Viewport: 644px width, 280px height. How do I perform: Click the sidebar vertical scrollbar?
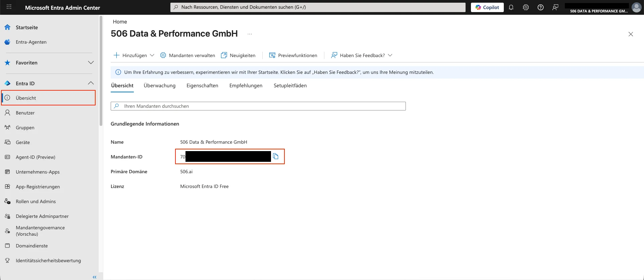point(101,71)
